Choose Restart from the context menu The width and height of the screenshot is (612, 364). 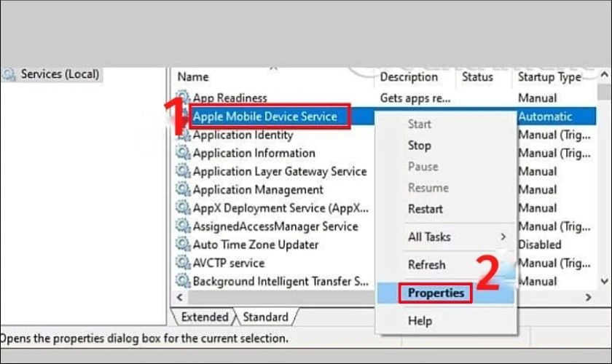425,209
